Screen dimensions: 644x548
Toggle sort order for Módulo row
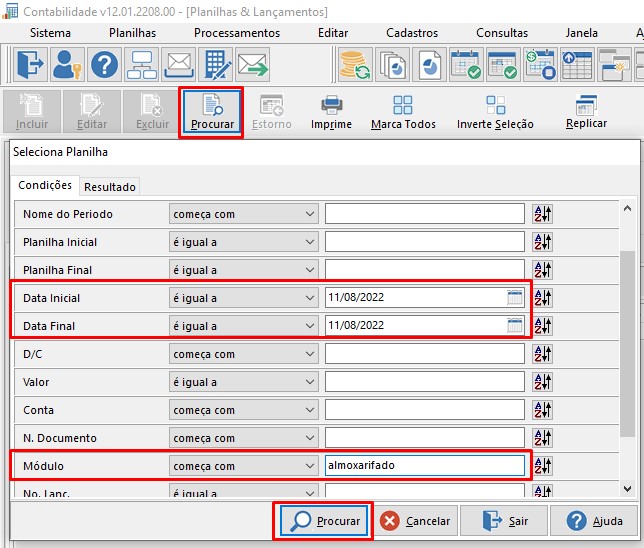tap(543, 465)
